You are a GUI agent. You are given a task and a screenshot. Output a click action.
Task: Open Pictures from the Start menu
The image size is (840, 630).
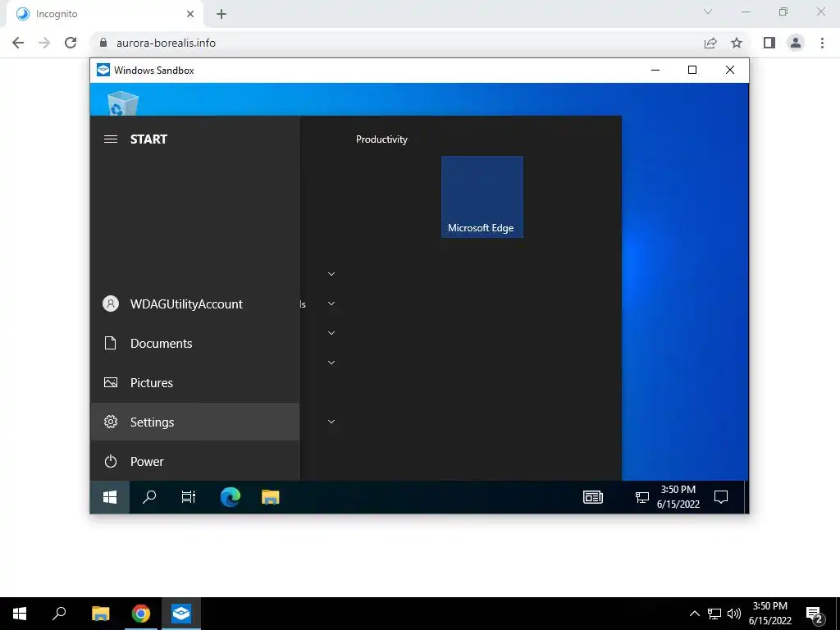pyautogui.click(x=195, y=382)
